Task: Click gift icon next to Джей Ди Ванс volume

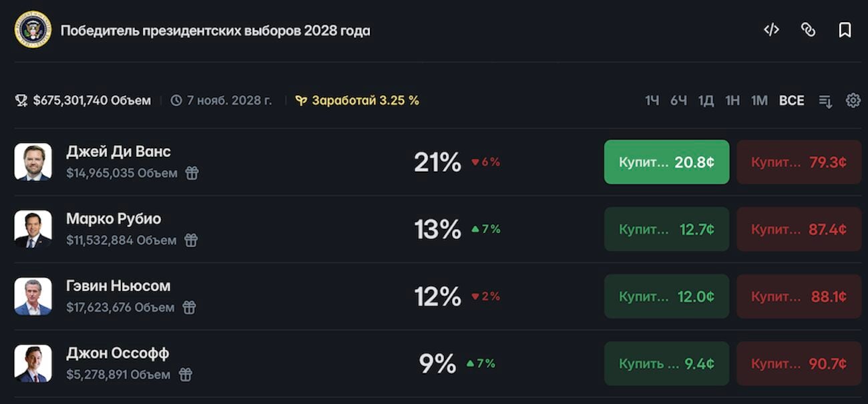Action: pos(192,174)
